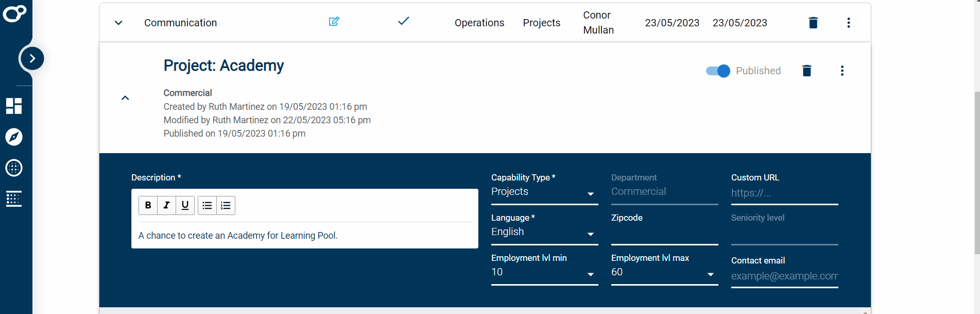Collapse the Project: Academy details panel
The height and width of the screenshot is (314, 980).
tap(125, 98)
